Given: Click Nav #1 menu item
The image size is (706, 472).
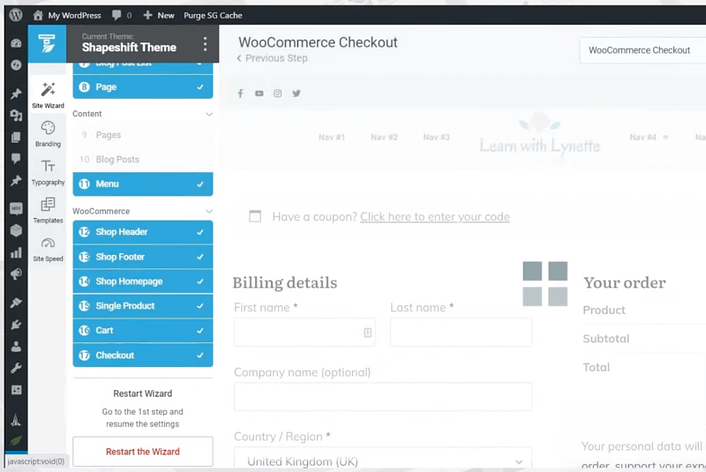Looking at the screenshot, I should (332, 137).
